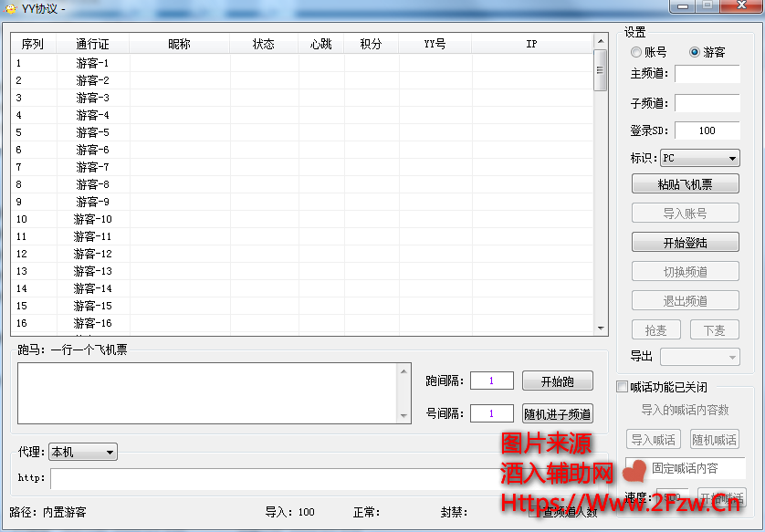Click the 状态 column header
This screenshot has height=532, width=765.
[264, 44]
